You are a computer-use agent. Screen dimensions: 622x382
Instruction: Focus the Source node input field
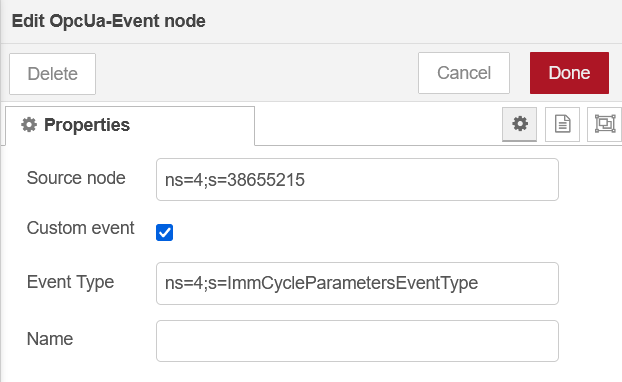357,180
